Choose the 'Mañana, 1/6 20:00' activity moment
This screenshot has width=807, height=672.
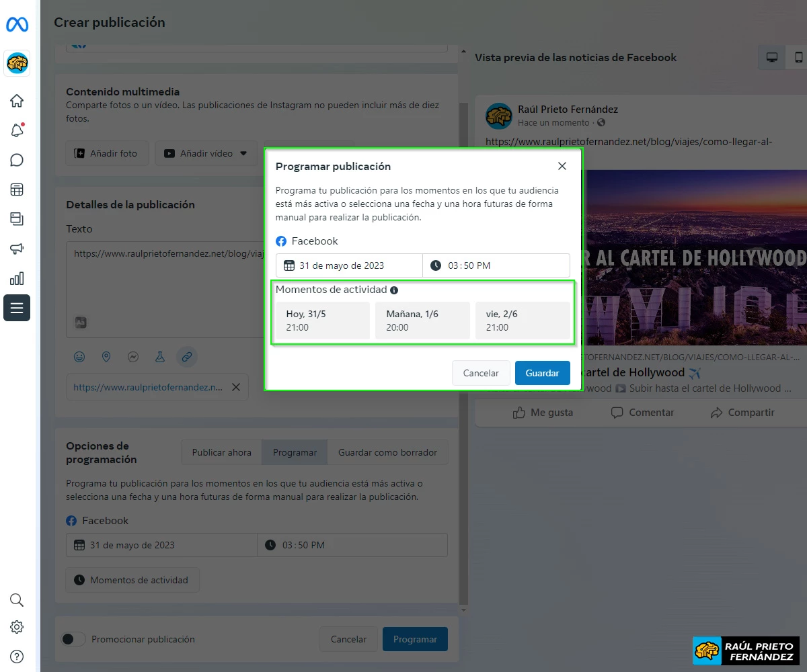click(x=422, y=321)
